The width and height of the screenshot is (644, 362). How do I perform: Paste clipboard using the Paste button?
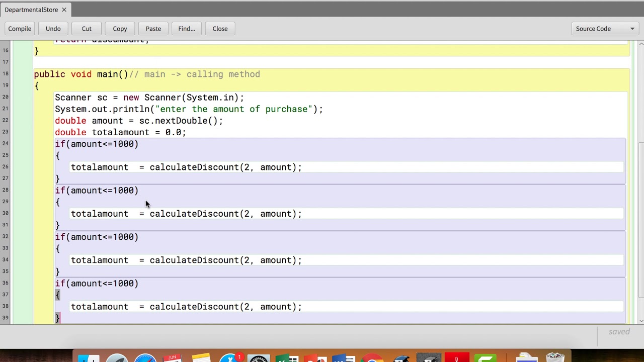pos(153,29)
